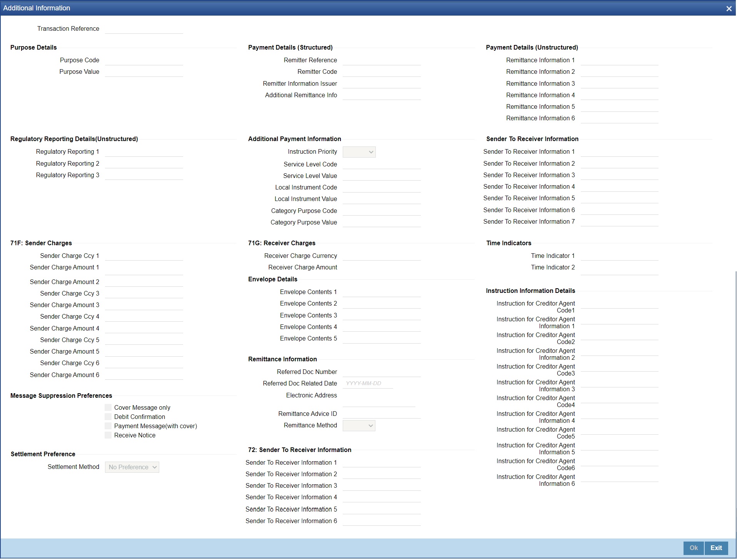
Task: Click the Category Purpose Code field
Action: [x=382, y=211]
